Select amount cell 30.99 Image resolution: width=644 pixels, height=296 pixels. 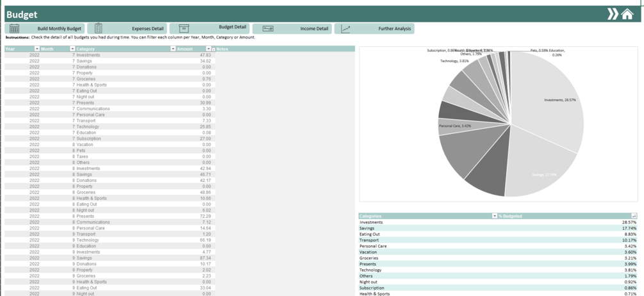point(195,103)
